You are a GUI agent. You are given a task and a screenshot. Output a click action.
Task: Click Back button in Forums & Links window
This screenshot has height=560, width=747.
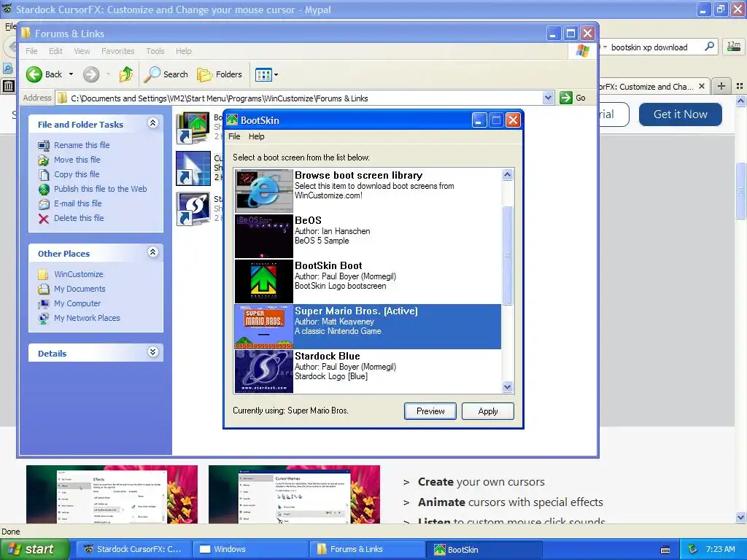pyautogui.click(x=44, y=74)
